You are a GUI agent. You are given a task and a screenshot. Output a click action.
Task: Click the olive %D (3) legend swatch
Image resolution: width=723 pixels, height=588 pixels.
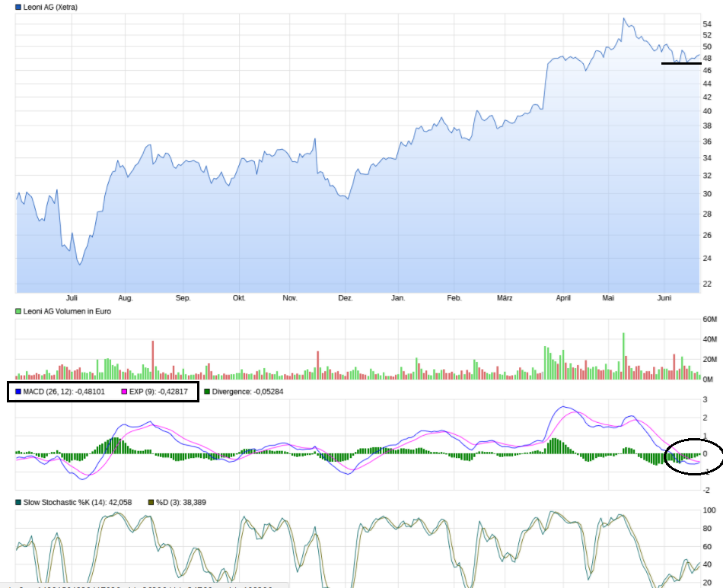click(151, 502)
